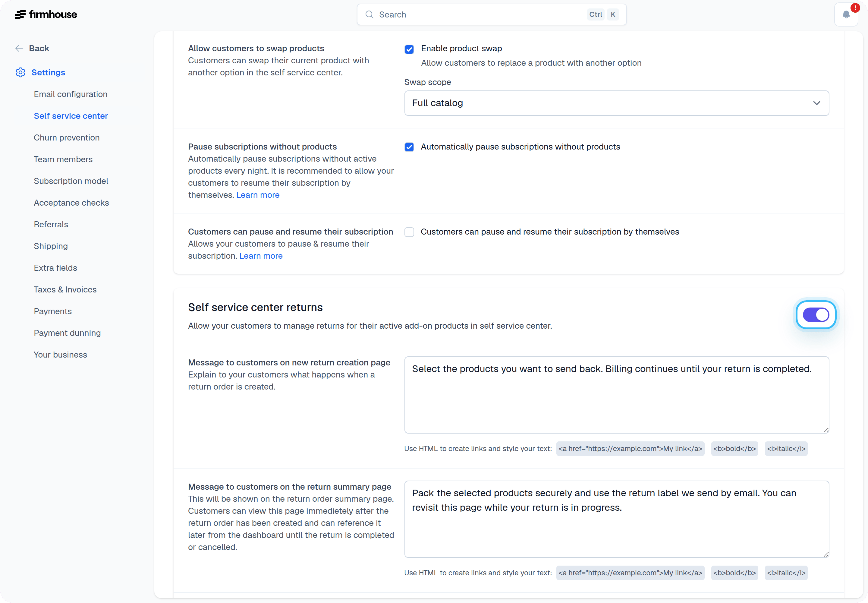Click the italic HTML example under creation message
Image resolution: width=868 pixels, height=603 pixels.
click(x=786, y=448)
